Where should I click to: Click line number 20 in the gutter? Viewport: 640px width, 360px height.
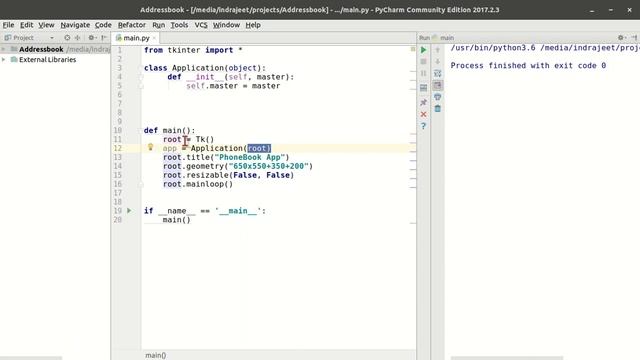(x=118, y=220)
